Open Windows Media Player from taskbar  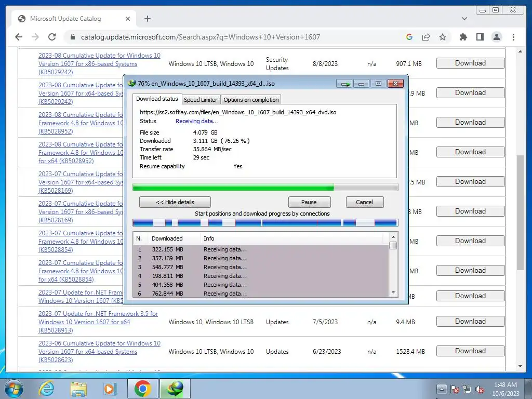(x=110, y=389)
